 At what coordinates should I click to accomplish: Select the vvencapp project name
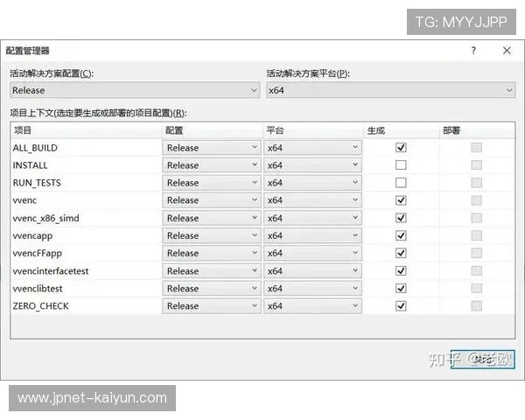pos(33,235)
